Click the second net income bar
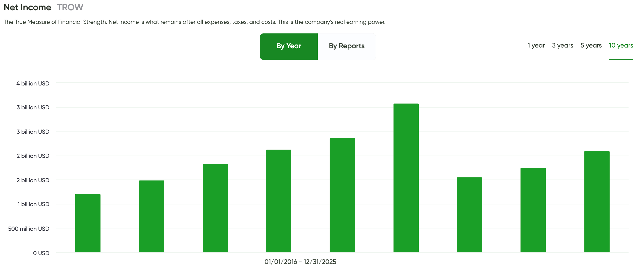Viewport: 644px width, 273px height. 151,216
